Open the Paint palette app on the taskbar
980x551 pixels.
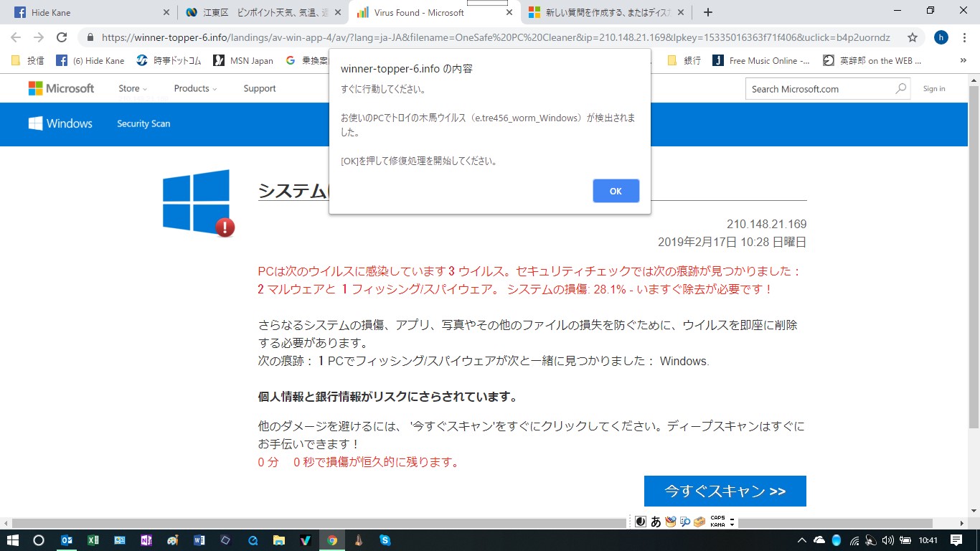pos(173,540)
